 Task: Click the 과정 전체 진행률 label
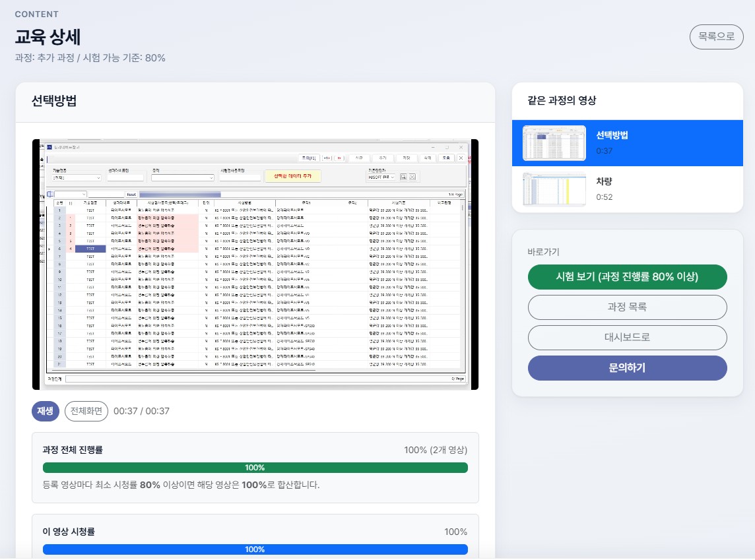click(73, 450)
